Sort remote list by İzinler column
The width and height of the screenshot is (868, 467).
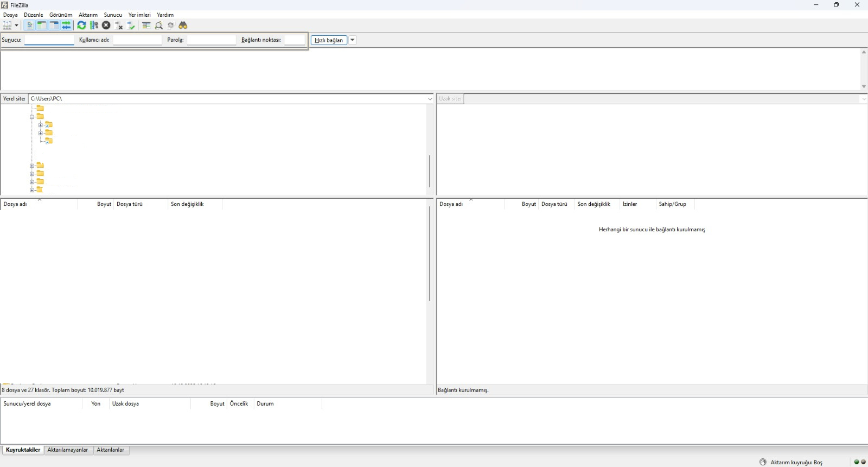[x=638, y=204]
